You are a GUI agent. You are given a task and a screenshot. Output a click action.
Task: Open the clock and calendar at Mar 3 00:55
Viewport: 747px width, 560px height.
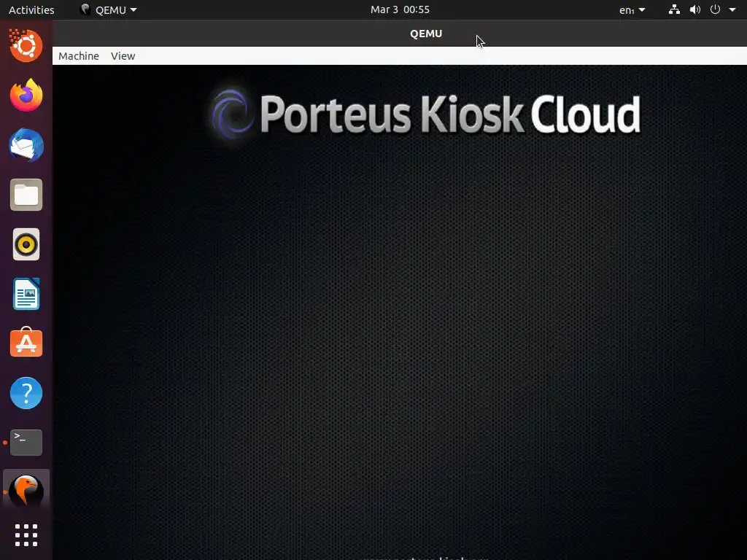(400, 9)
